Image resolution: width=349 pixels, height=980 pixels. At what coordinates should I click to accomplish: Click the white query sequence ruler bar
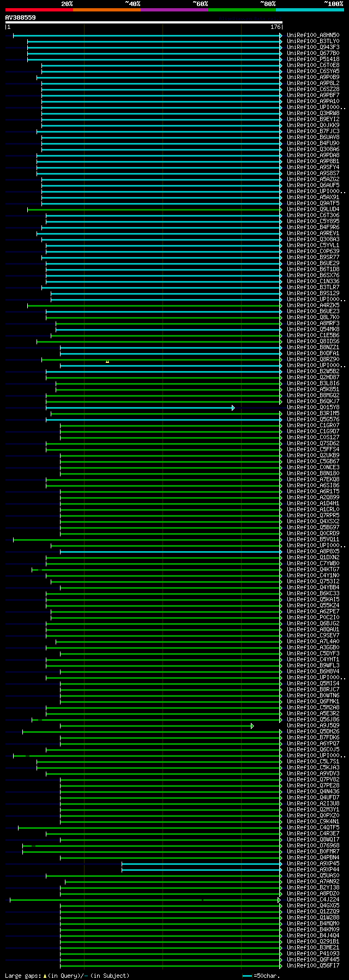point(144,22)
